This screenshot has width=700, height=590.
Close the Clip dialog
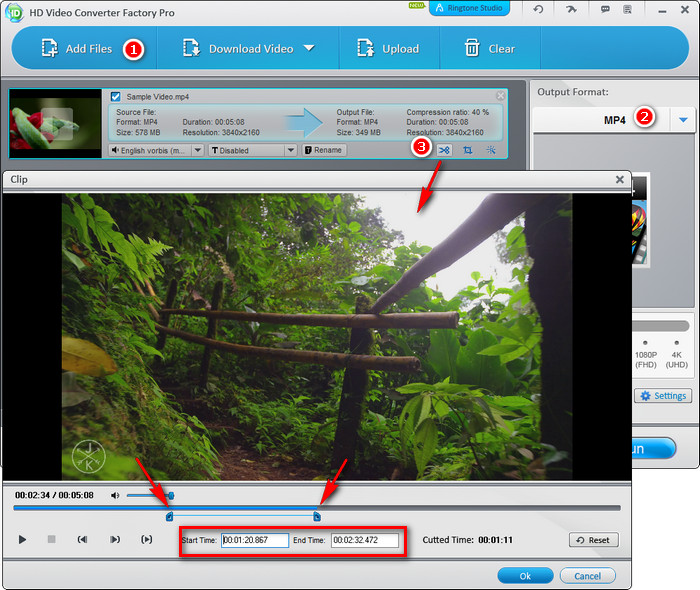620,179
